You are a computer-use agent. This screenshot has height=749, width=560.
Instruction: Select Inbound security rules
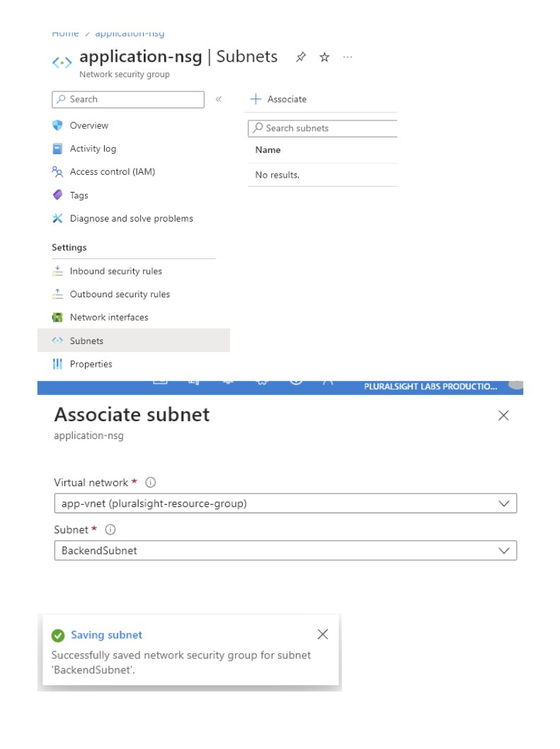(115, 271)
